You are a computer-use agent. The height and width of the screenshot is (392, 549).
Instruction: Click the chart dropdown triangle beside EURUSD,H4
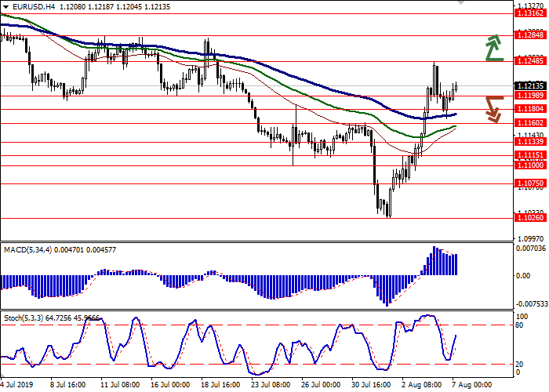click(x=4, y=6)
